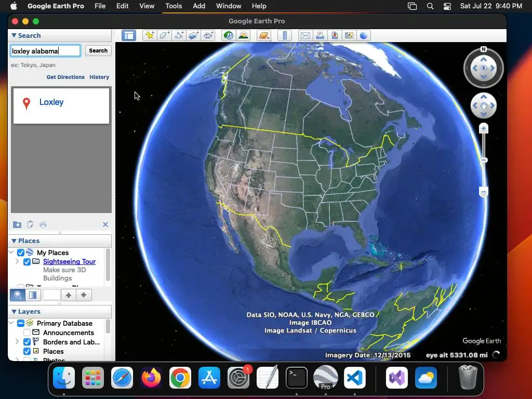Image resolution: width=532 pixels, height=399 pixels.
Task: Open the Ruler measurement tool
Action: coord(285,35)
